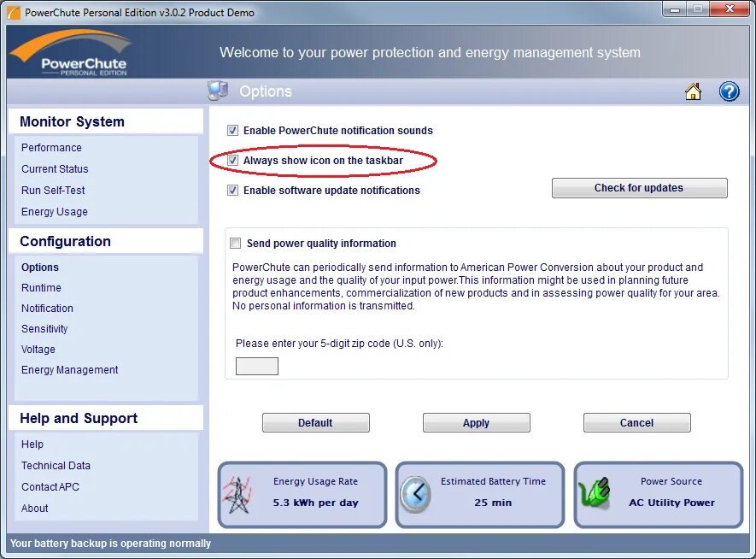
Task: Click the 'Energy Usage Rate' label
Action: pos(316,481)
